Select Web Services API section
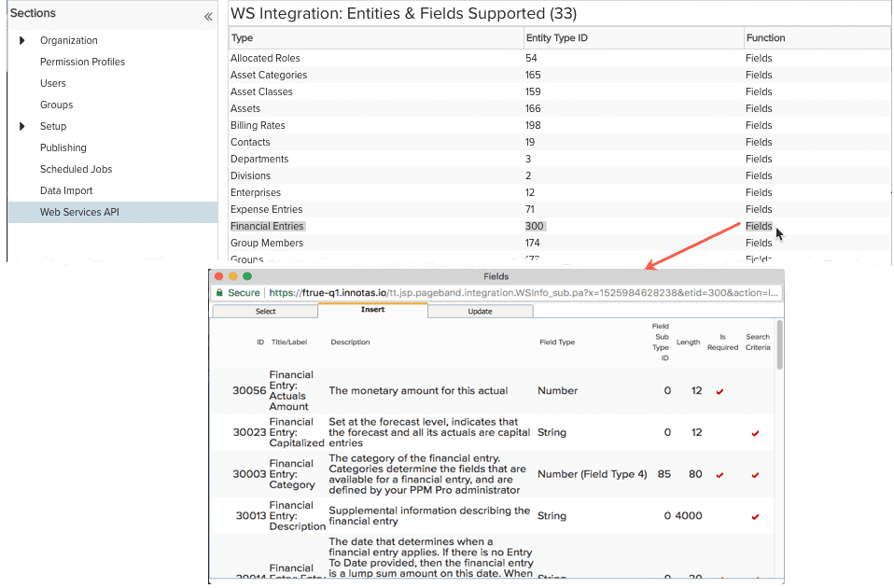The height and width of the screenshot is (588, 894). pyautogui.click(x=113, y=212)
